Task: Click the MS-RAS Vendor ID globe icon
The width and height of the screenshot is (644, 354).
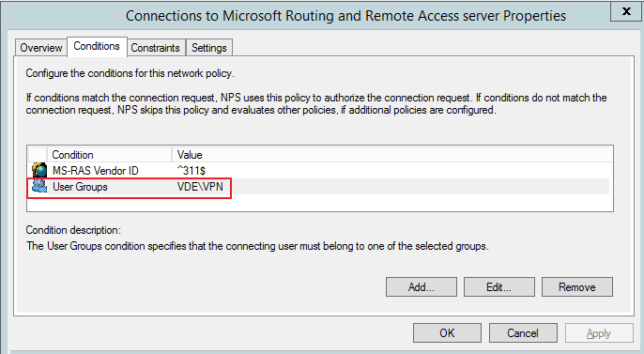Action: click(x=39, y=170)
